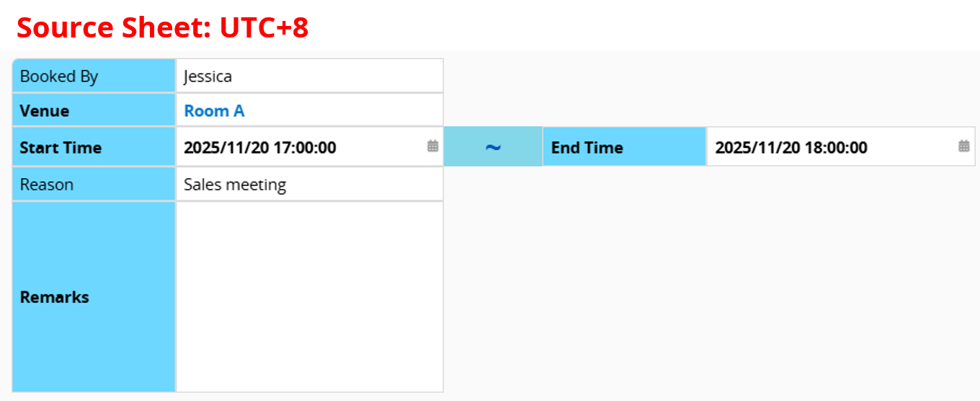980x401 pixels.
Task: Click the Booked By field containing Jessica
Action: [309, 76]
